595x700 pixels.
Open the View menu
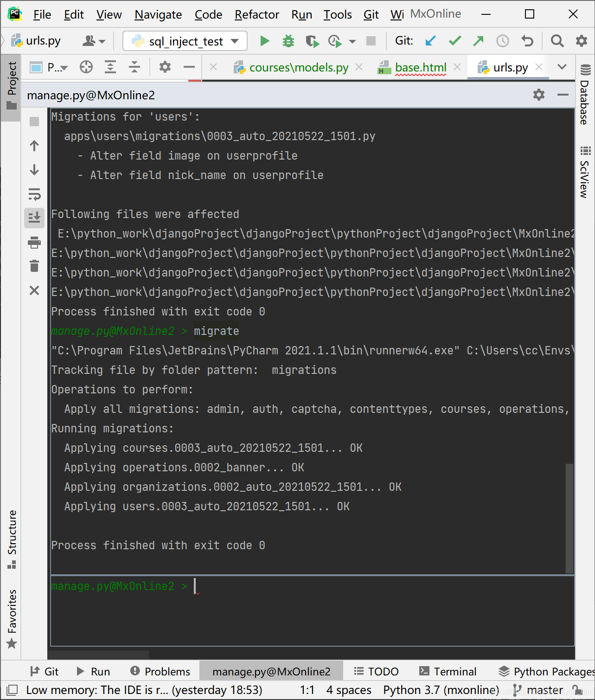[109, 14]
